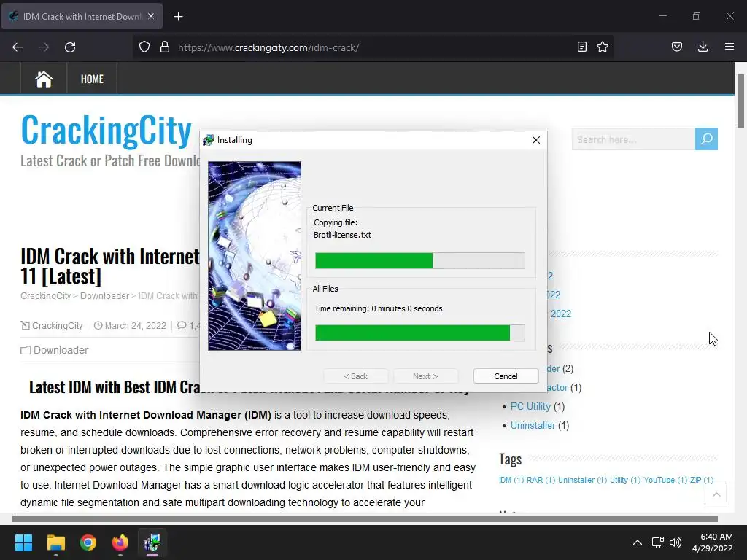Reload the page with refresh icon
747x560 pixels.
[70, 47]
